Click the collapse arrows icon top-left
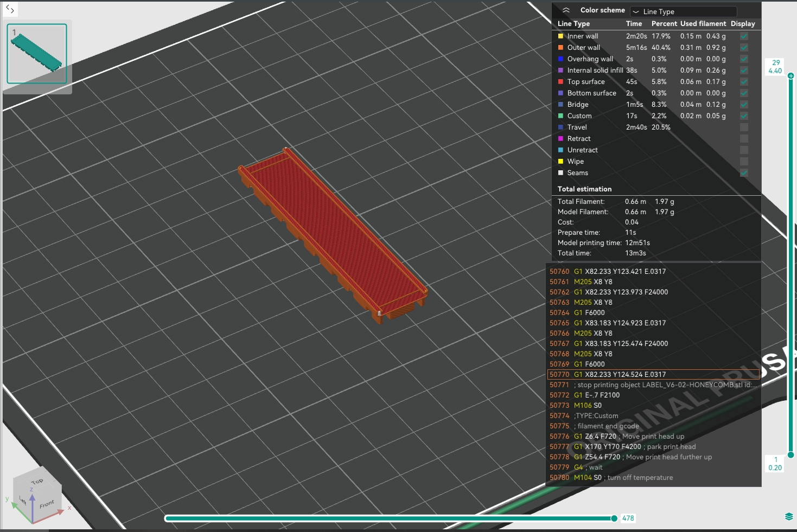Image resolution: width=797 pixels, height=532 pixels. point(10,9)
